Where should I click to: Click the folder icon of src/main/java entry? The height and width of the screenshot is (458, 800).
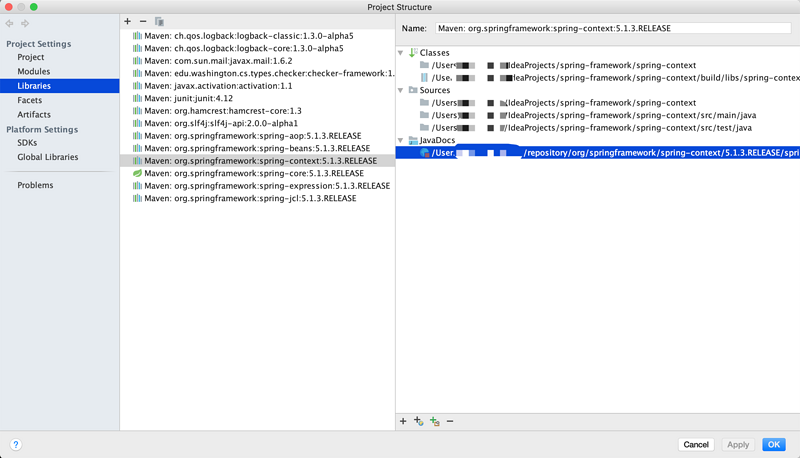[x=424, y=115]
